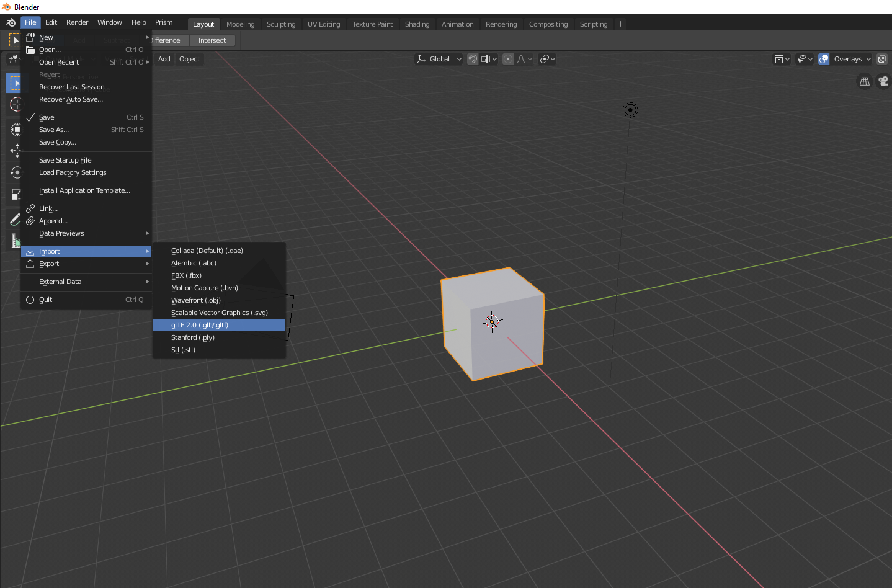
Task: Choose Collada (Default) (.dae) import
Action: (219, 251)
